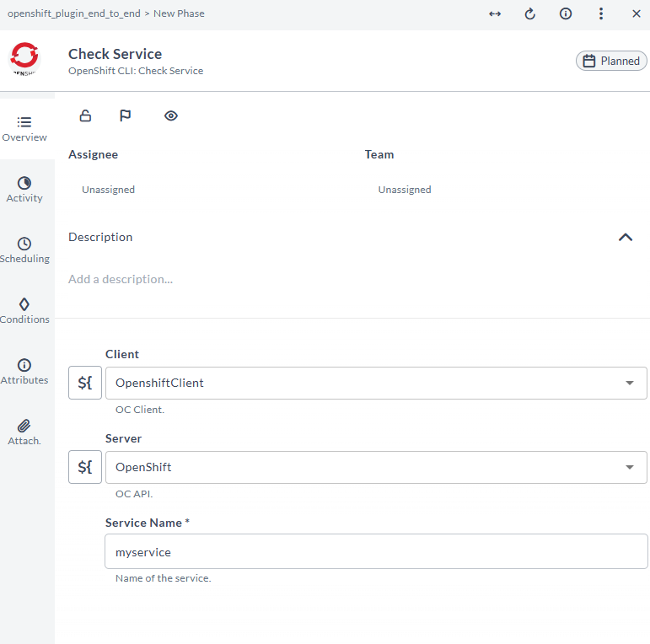Image resolution: width=650 pixels, height=644 pixels.
Task: Open the Scheduling tab
Action: point(24,250)
